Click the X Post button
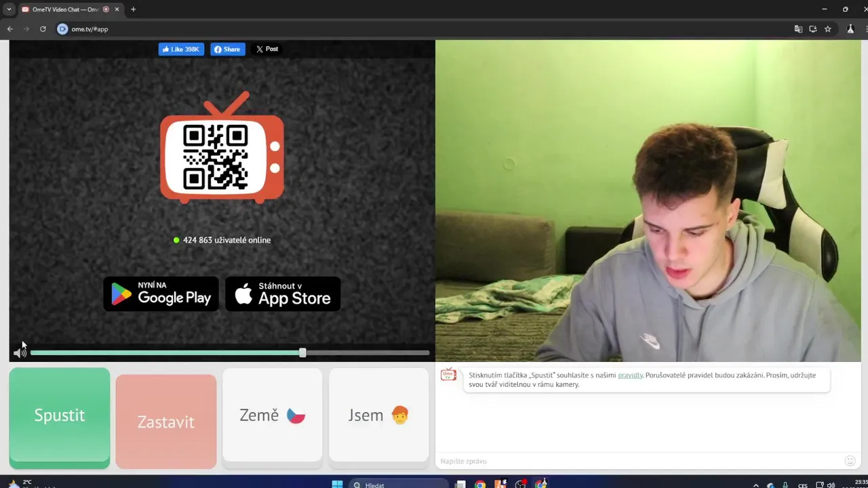Screen dimensions: 868x488 tap(267, 49)
